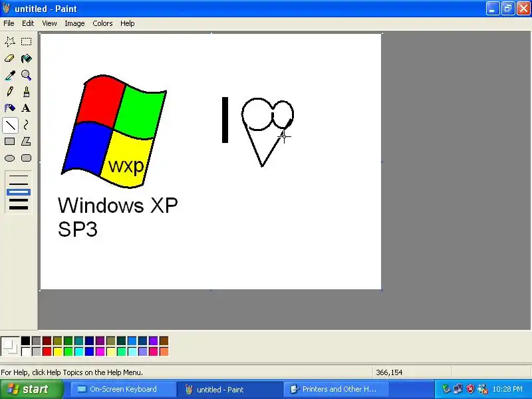
Task: Choose the dark green swatch
Action: point(68,340)
